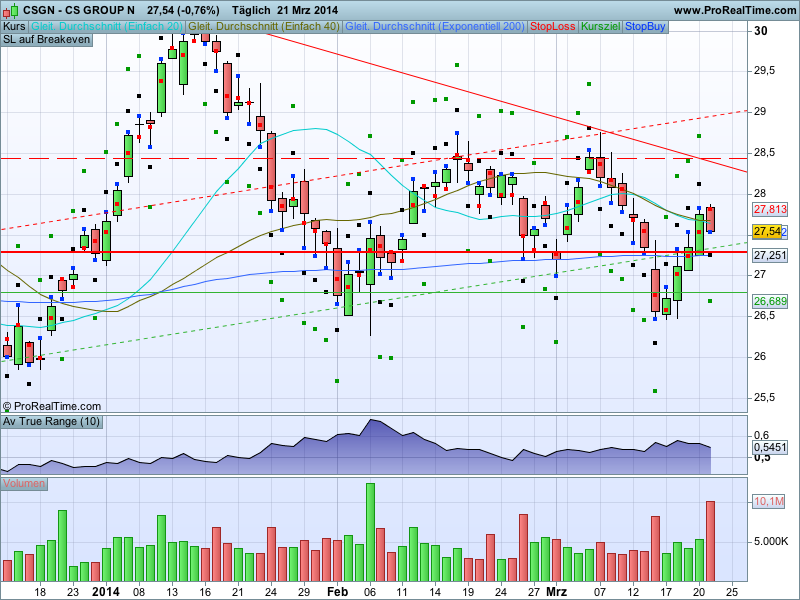Click the 2014 label on time axis
800x600 pixels.
[106, 592]
